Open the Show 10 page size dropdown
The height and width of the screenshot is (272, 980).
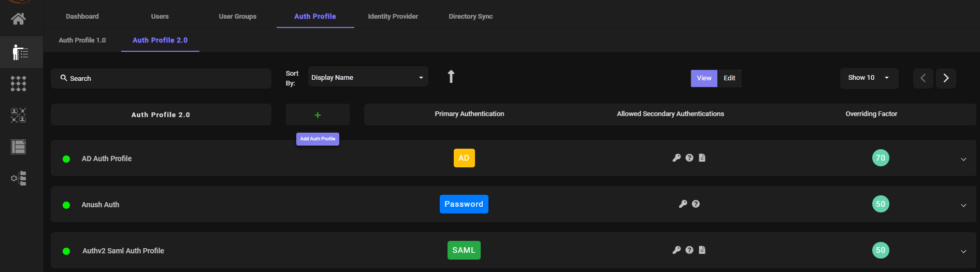click(x=869, y=78)
